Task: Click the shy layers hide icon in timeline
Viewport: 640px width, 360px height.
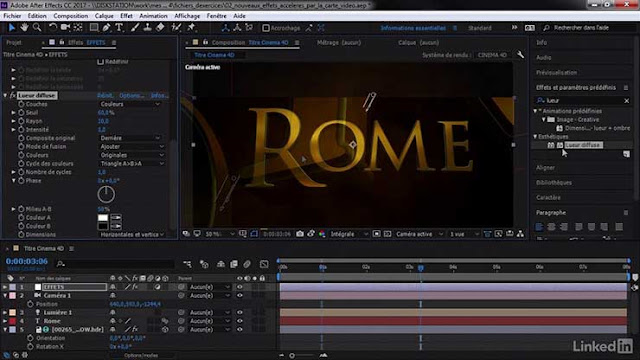Action: pyautogui.click(x=220, y=264)
